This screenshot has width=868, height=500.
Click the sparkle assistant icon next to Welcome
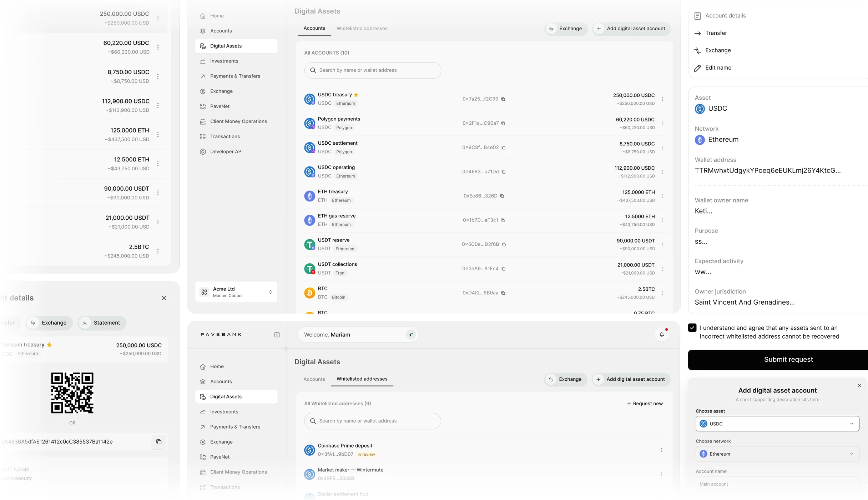(411, 335)
